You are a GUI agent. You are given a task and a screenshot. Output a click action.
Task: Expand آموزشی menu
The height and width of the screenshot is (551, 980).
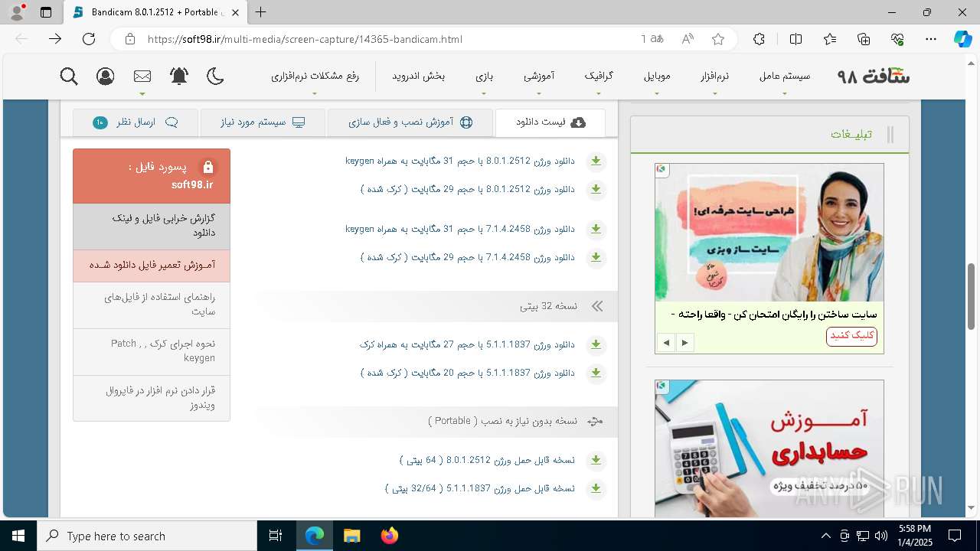pos(539,76)
